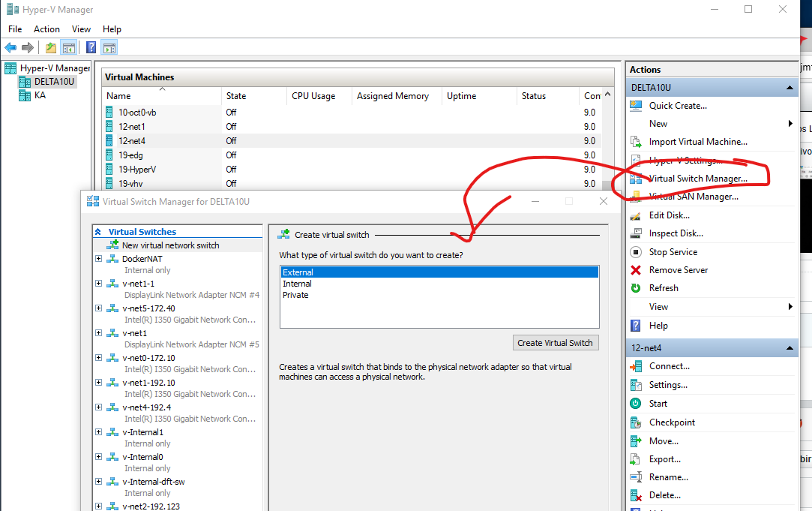Click the Create Virtual Switch button
812x511 pixels.
[555, 343]
